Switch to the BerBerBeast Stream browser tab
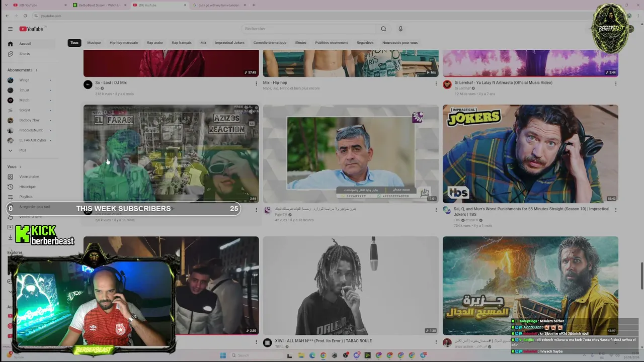 [x=99, y=5]
